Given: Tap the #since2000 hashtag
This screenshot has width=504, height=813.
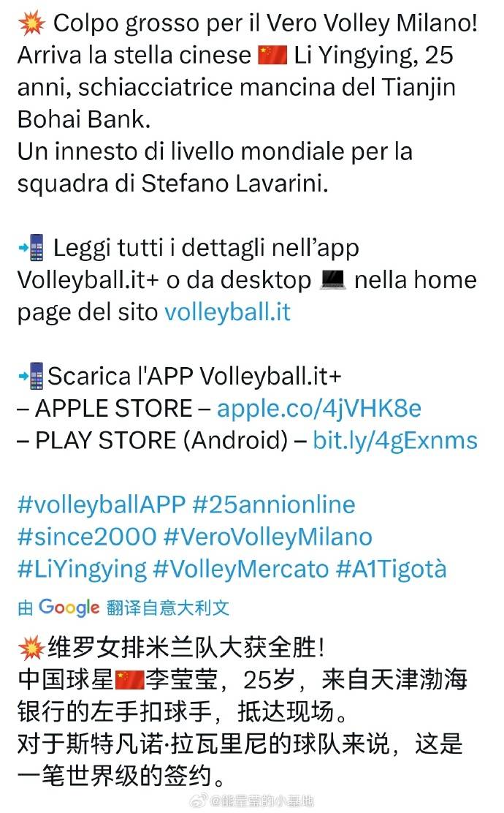Looking at the screenshot, I should (87, 537).
